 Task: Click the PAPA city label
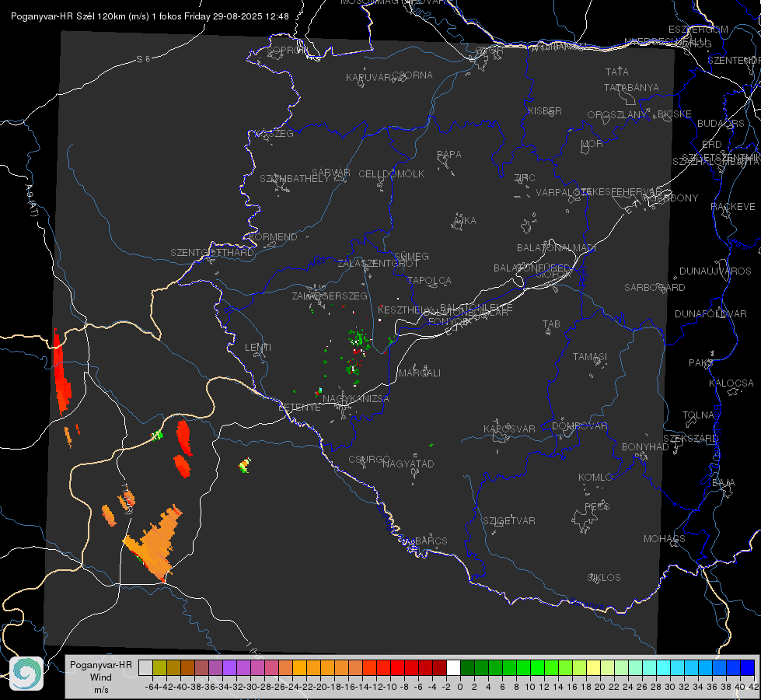click(449, 154)
